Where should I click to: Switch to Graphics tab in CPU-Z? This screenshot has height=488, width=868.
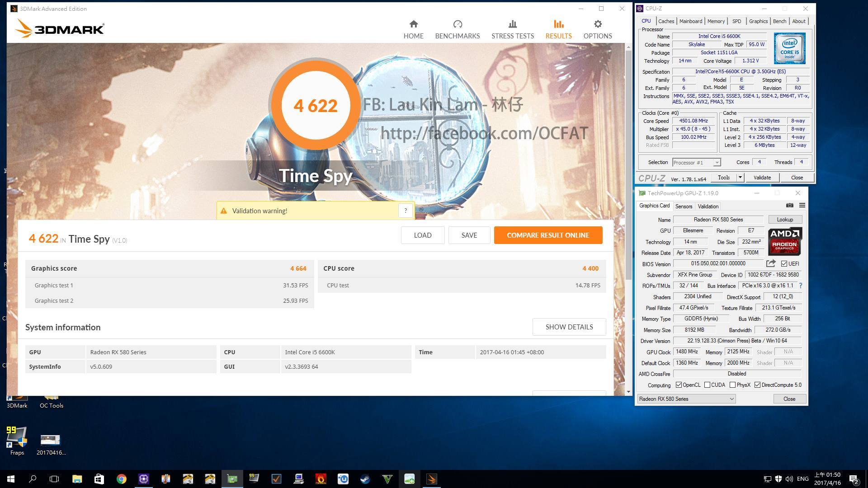pyautogui.click(x=758, y=21)
